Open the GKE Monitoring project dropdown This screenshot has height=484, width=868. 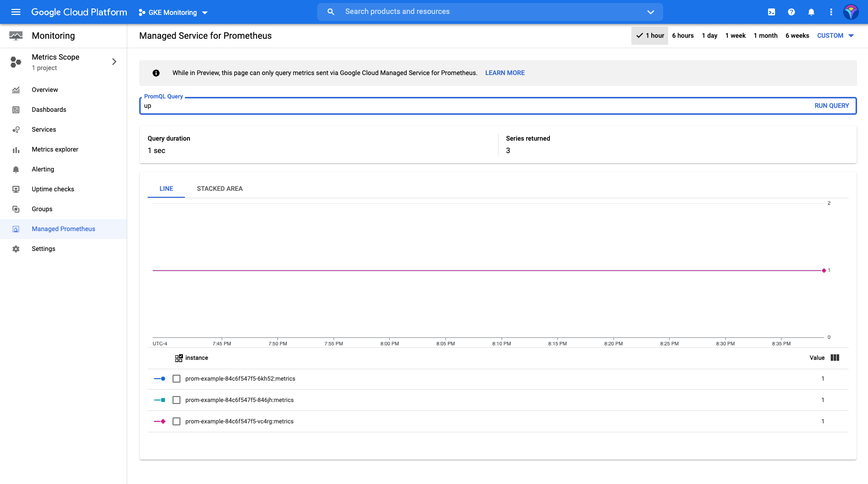point(173,12)
